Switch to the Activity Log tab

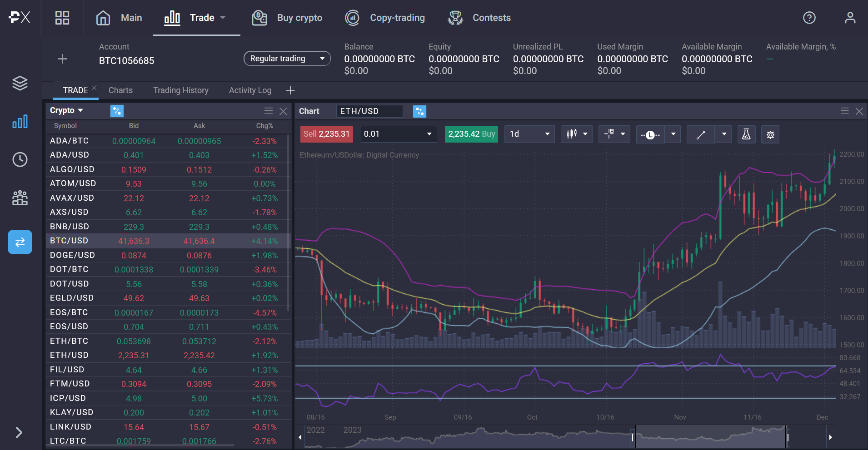[250, 90]
